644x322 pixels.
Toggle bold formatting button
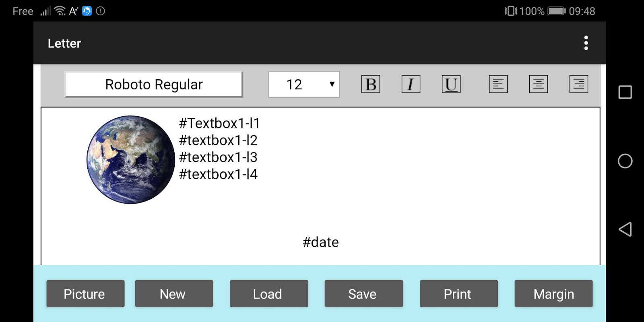tap(371, 84)
